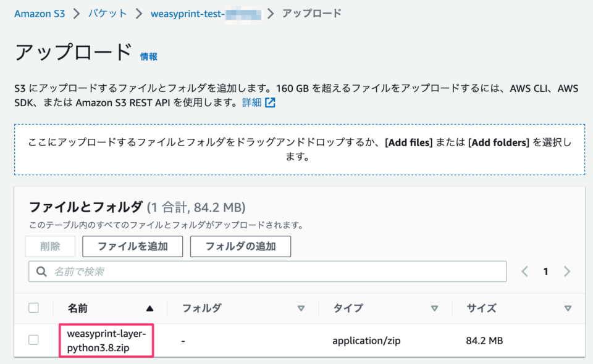The height and width of the screenshot is (364, 593).
Task: Click the ファイルとフォルダ section heading
Action: pyautogui.click(x=86, y=207)
